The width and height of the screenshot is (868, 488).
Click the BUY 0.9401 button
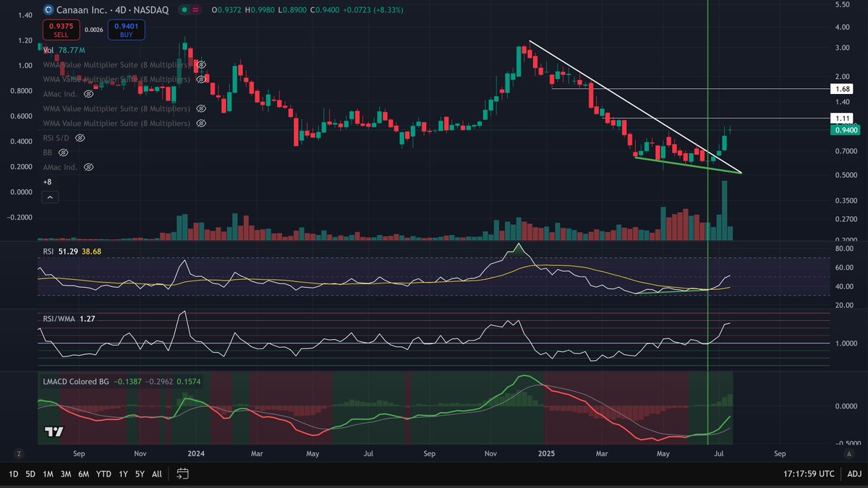[x=125, y=30]
